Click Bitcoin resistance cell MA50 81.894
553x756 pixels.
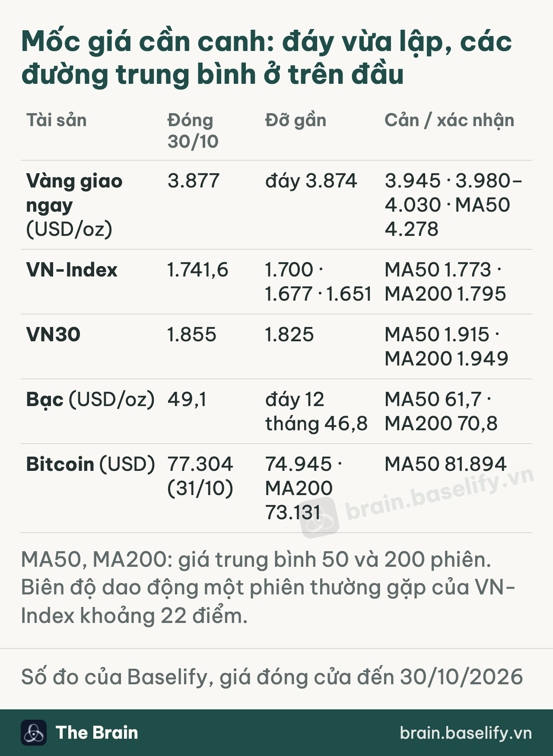pos(445,464)
